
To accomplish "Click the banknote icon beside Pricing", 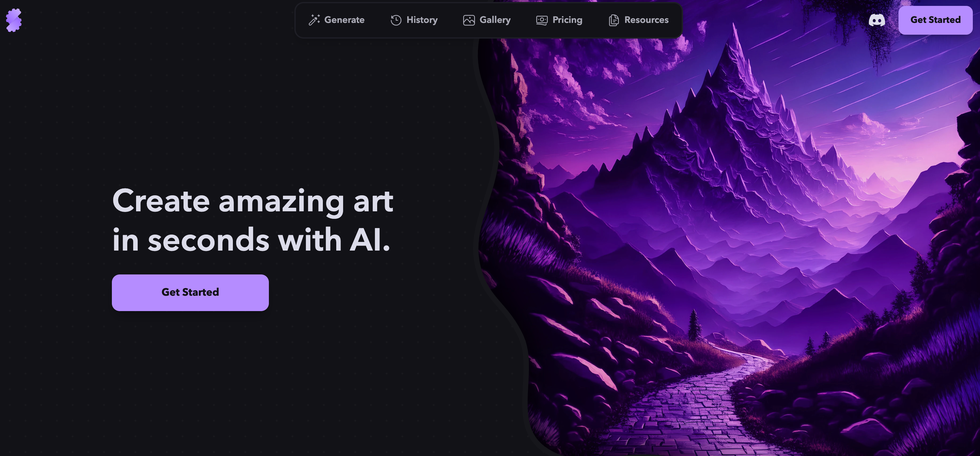I will 542,20.
